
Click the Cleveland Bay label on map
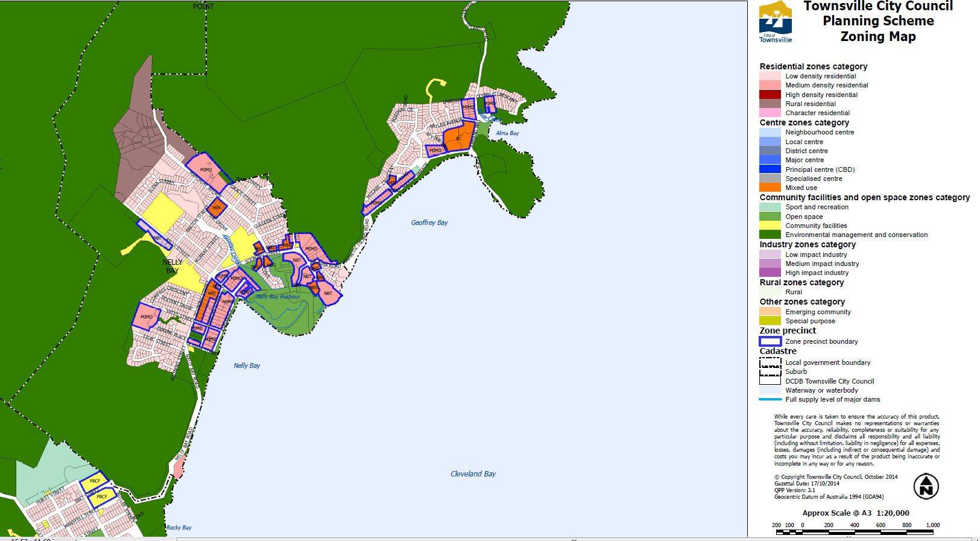pos(473,474)
